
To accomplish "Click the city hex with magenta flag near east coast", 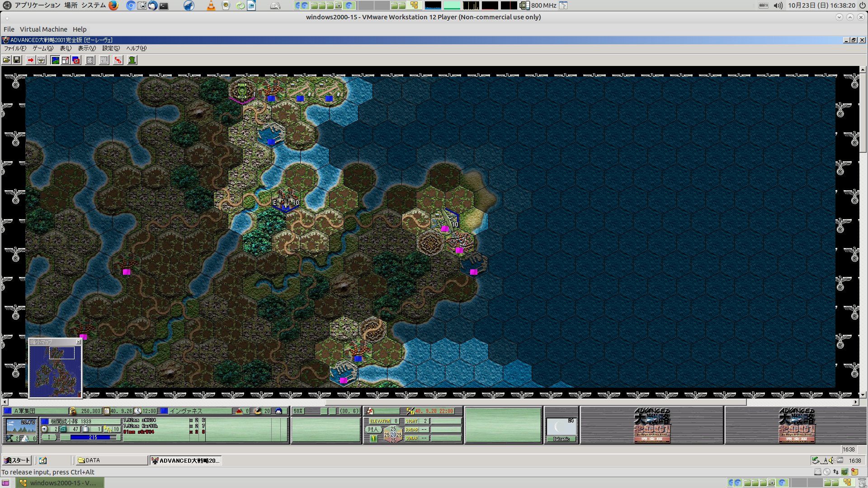I will [459, 243].
